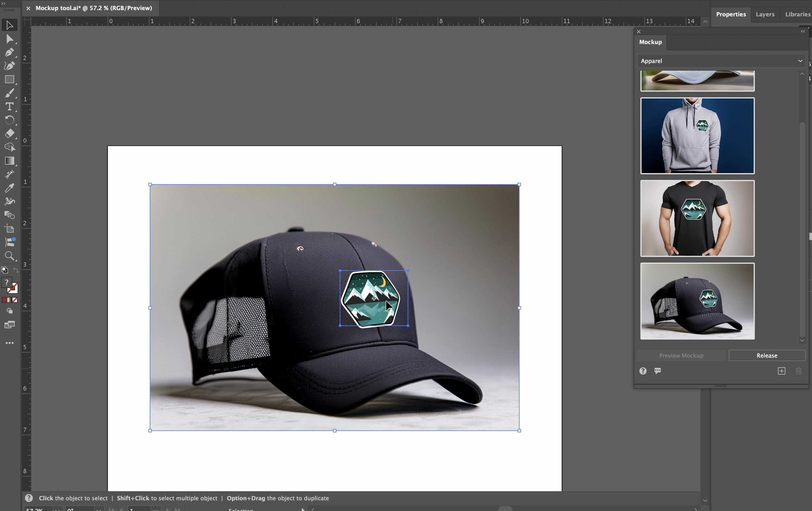Click the Mockup panel help icon
Image resolution: width=812 pixels, height=511 pixels.
643,371
